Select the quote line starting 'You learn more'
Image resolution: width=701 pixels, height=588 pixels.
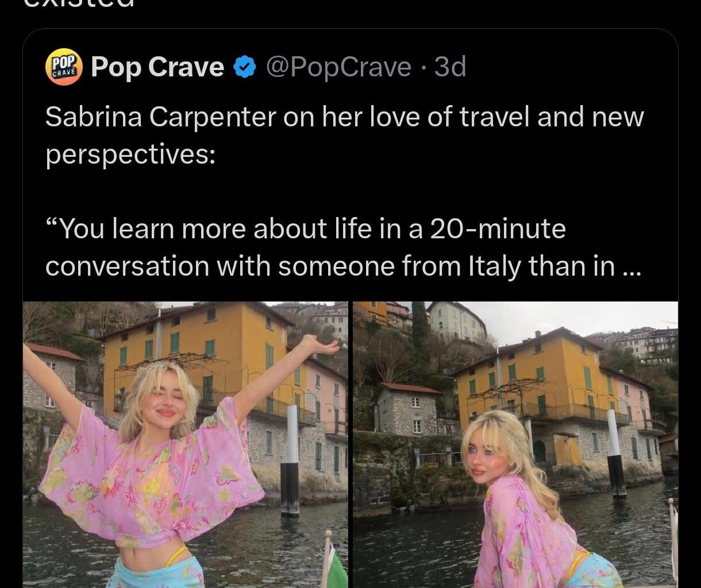(306, 229)
